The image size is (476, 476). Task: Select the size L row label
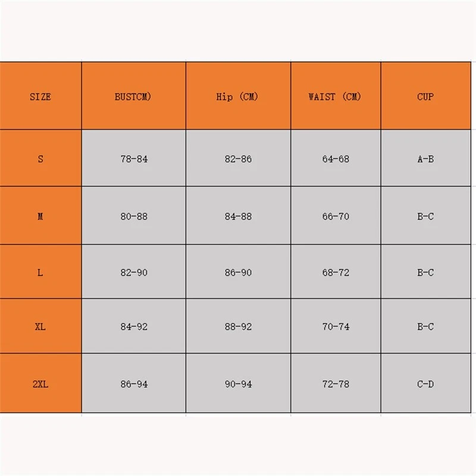[40, 273]
